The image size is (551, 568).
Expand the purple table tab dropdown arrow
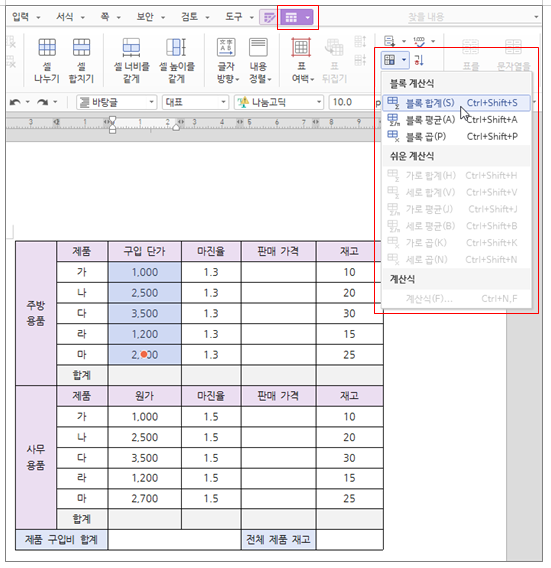(x=308, y=17)
